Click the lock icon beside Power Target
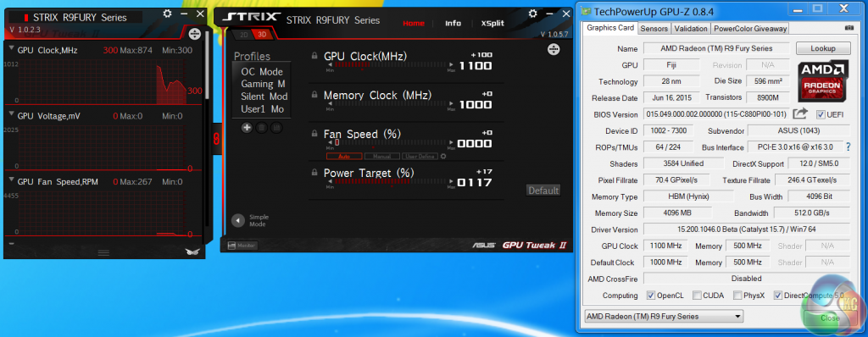 pyautogui.click(x=314, y=172)
